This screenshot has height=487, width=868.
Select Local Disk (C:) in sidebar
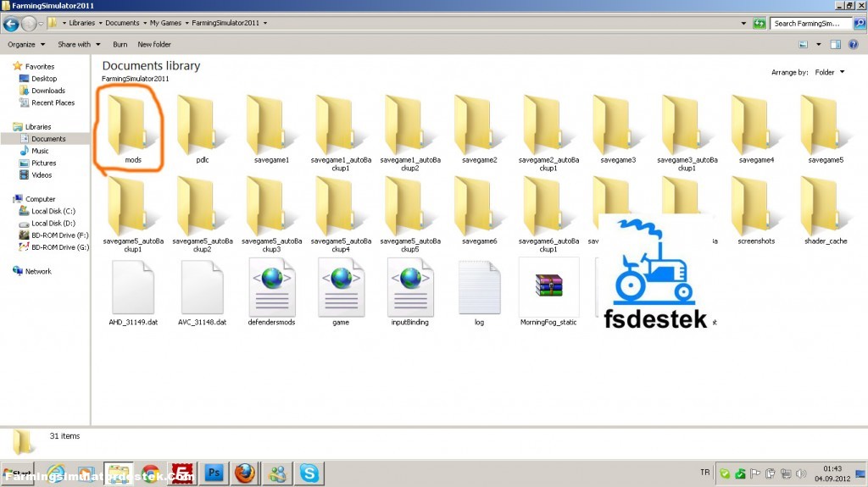point(53,211)
